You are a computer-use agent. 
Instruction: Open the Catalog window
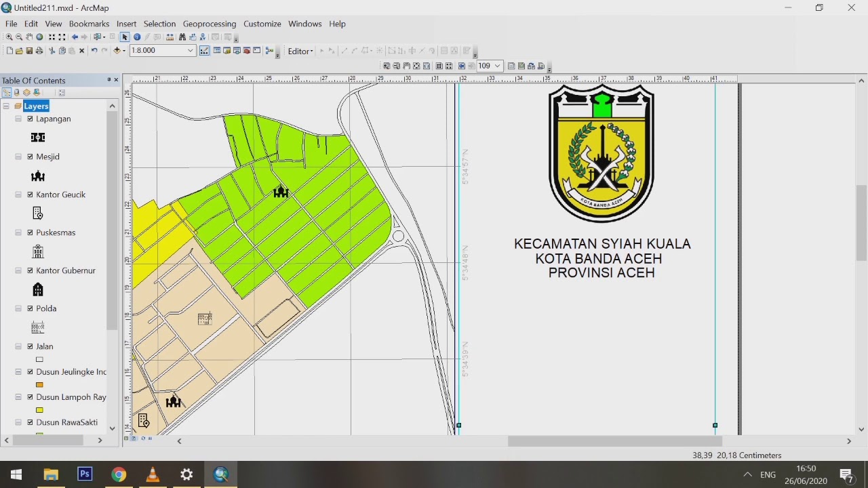[x=226, y=51]
